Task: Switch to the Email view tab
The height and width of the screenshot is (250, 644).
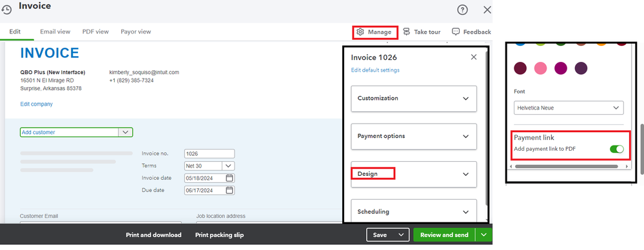Action: tap(55, 32)
